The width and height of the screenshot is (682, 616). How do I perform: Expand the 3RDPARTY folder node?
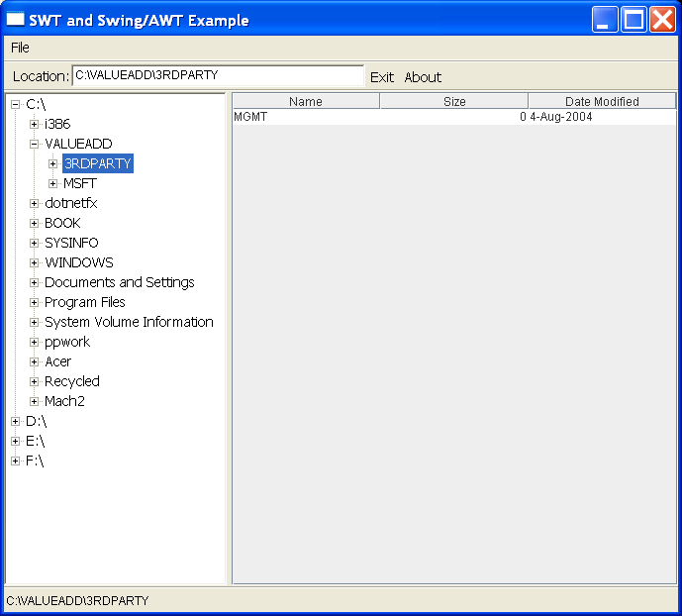point(53,164)
